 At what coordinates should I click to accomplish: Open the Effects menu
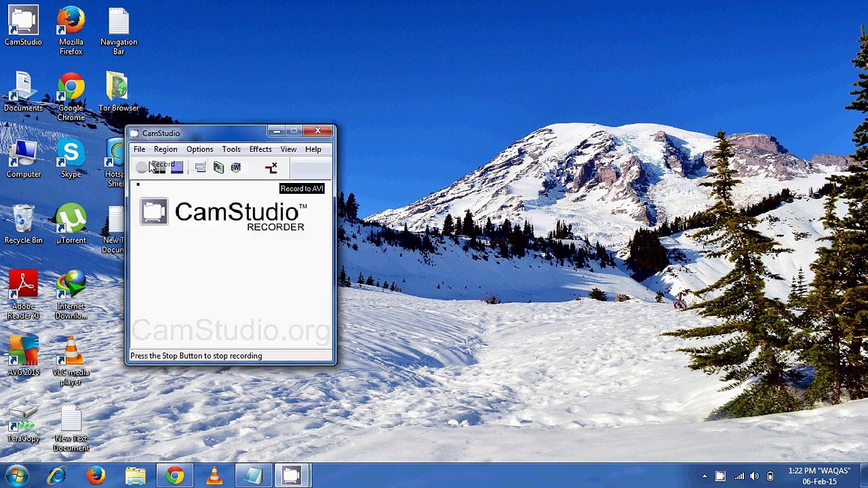click(260, 149)
